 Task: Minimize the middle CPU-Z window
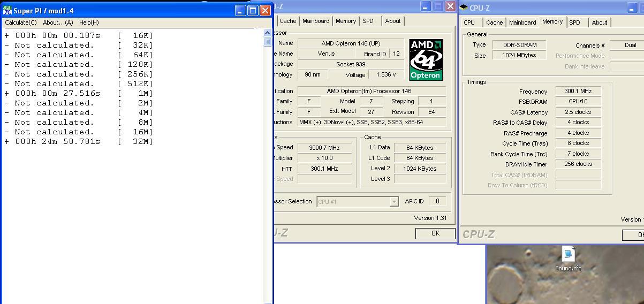(426, 6)
